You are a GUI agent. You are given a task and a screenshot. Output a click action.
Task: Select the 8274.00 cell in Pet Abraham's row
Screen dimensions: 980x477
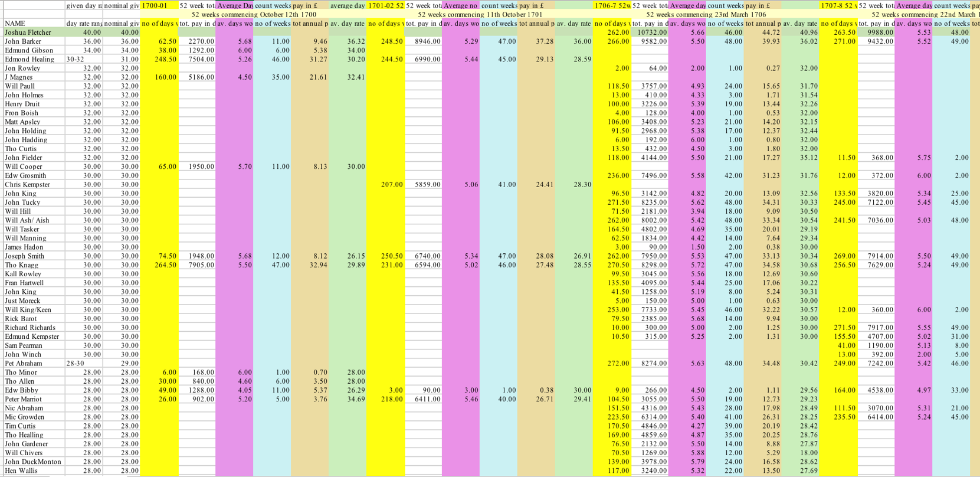(x=650, y=364)
